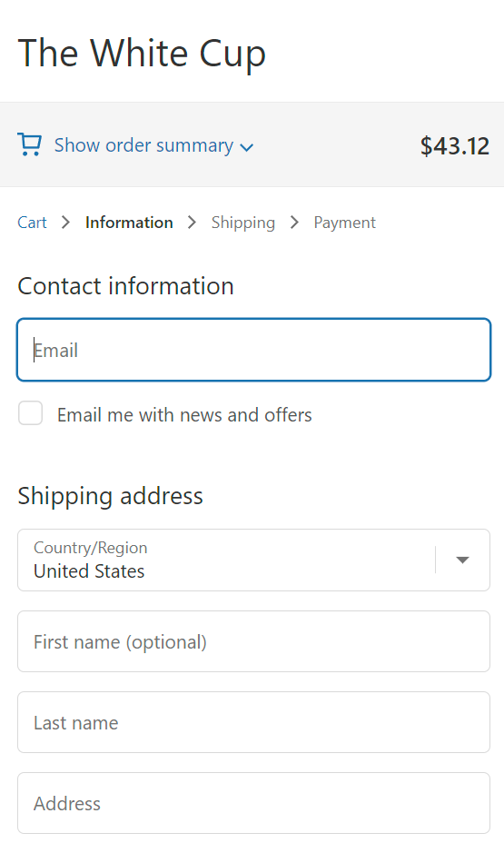The height and width of the screenshot is (843, 504).
Task: Click the chevron before Payment breadcrumb
Action: 294,222
